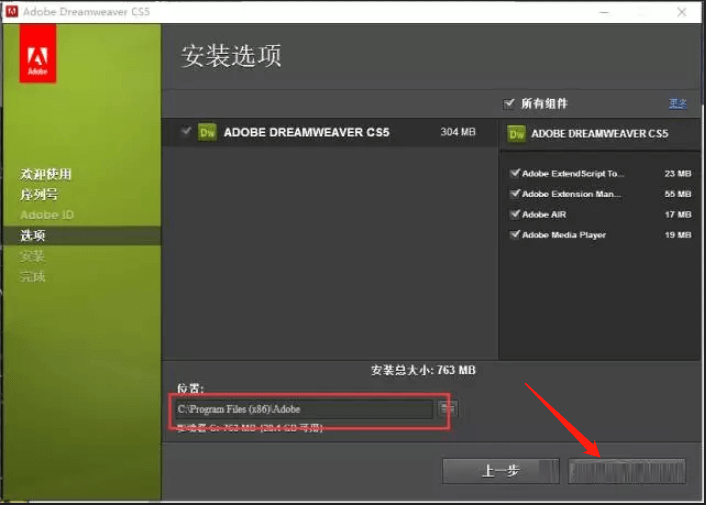Click the 安装总大小: 763 MB text
This screenshot has width=706, height=505.
pos(423,370)
